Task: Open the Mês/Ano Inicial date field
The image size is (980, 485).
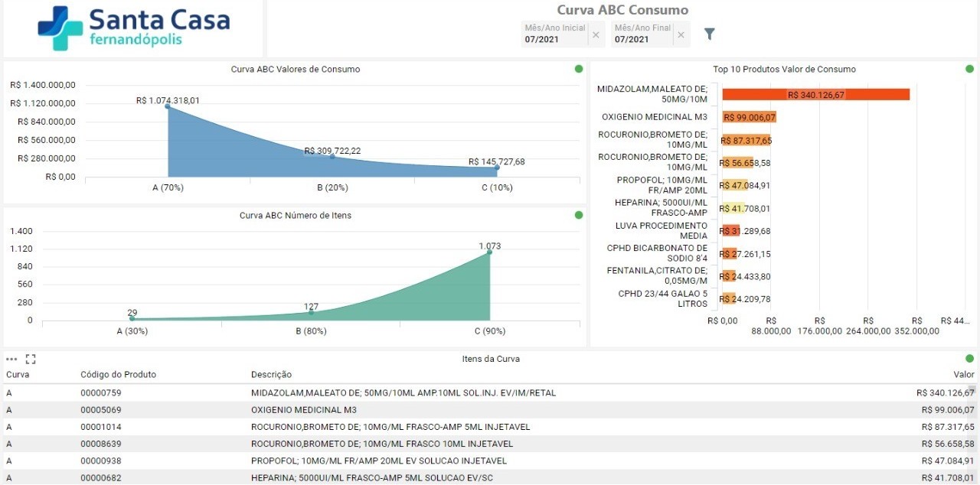Action: click(554, 34)
